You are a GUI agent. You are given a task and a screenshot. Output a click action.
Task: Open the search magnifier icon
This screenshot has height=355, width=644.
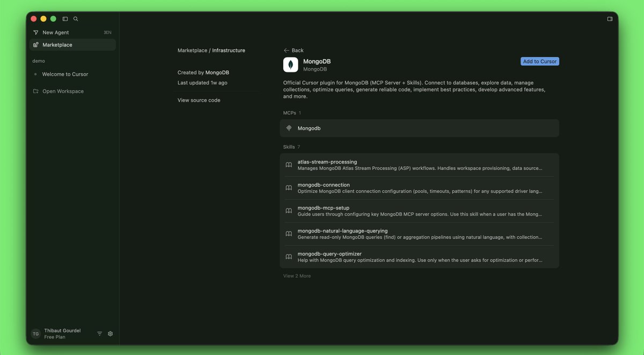(x=76, y=18)
